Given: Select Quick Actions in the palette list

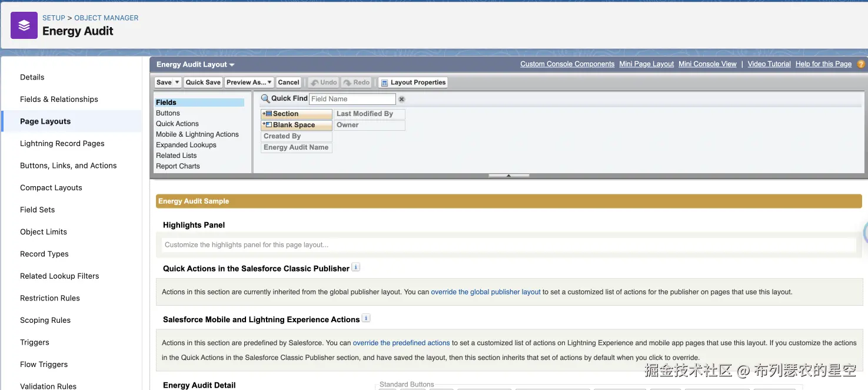Looking at the screenshot, I should [x=177, y=124].
